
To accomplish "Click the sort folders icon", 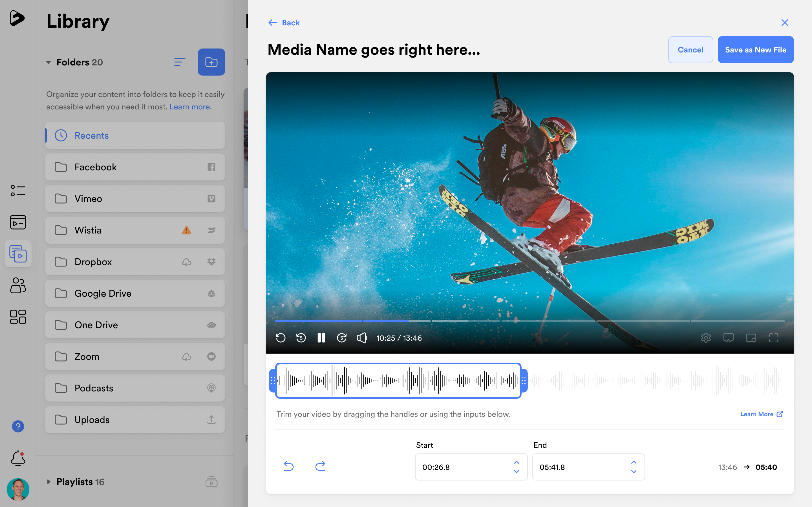I will point(180,62).
